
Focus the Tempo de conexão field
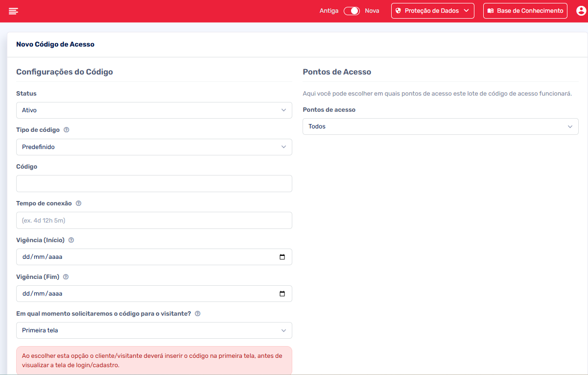click(154, 221)
